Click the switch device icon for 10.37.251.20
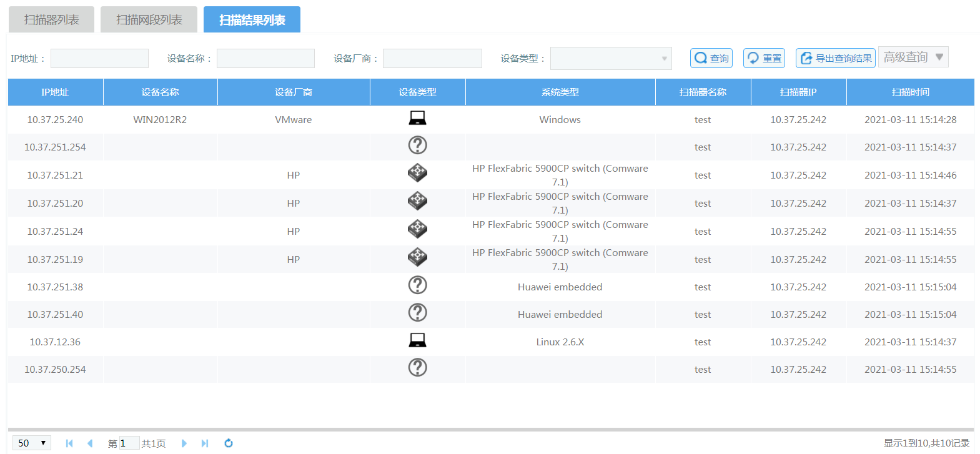Image resolution: width=980 pixels, height=454 pixels. 417,200
